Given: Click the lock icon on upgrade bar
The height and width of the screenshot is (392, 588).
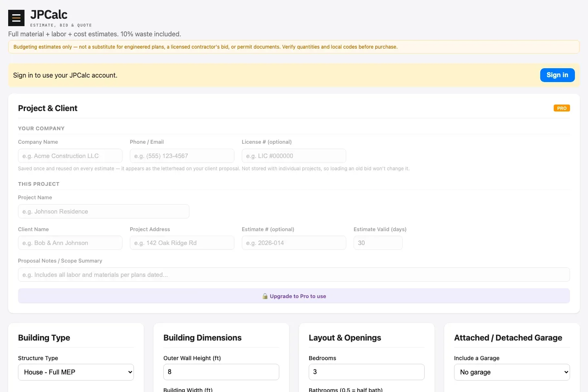Looking at the screenshot, I should [x=265, y=296].
